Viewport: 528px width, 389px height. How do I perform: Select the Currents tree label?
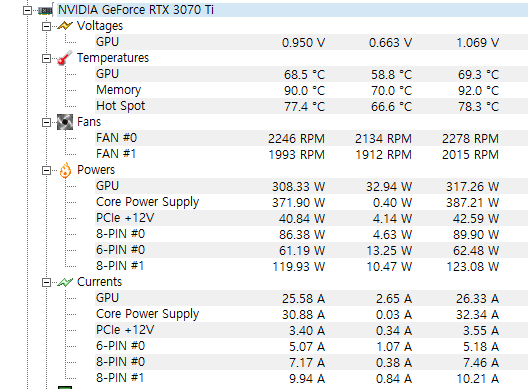pos(99,282)
